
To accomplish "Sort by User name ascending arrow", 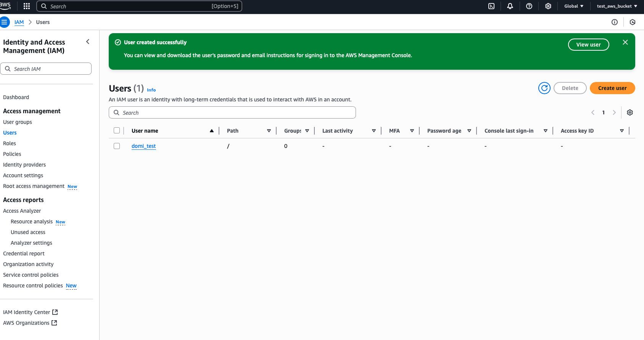I will click(x=212, y=131).
